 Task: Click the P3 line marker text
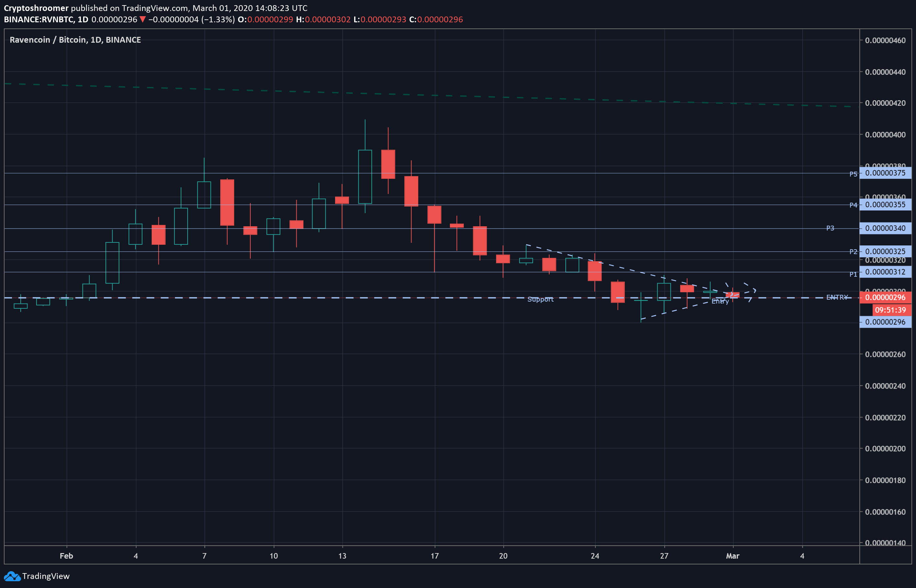(x=830, y=228)
